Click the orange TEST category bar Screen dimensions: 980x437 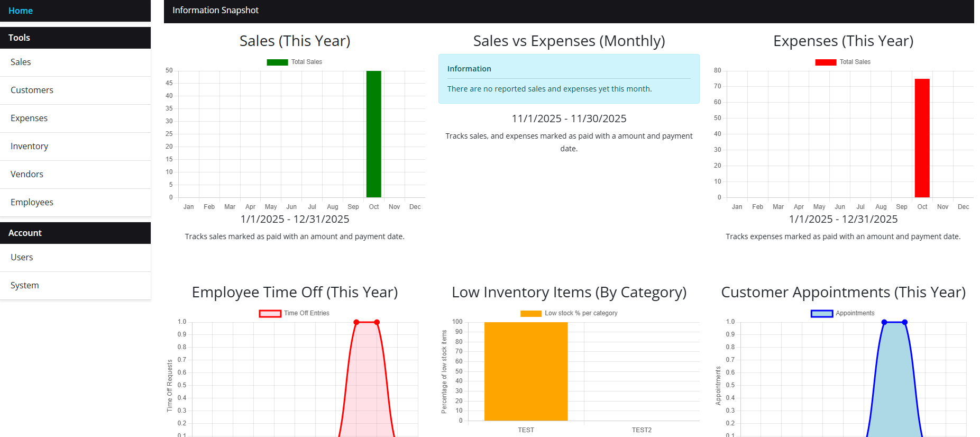tap(526, 371)
